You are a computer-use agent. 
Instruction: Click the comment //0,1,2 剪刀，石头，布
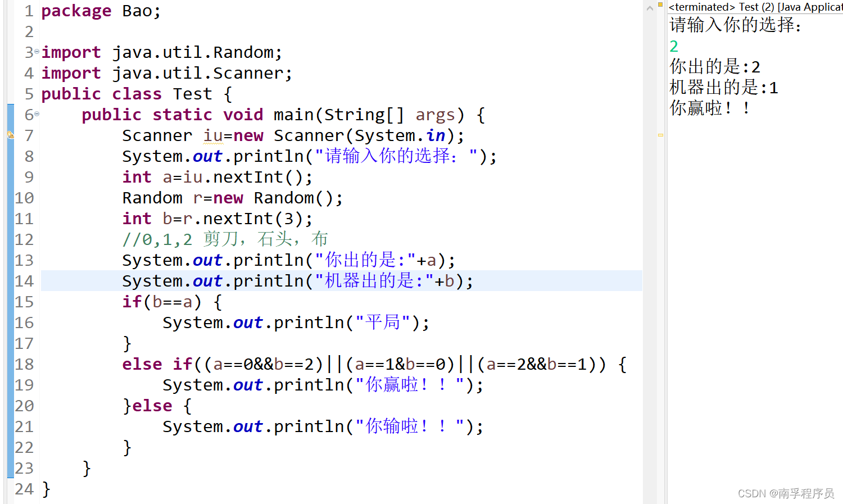[225, 239]
